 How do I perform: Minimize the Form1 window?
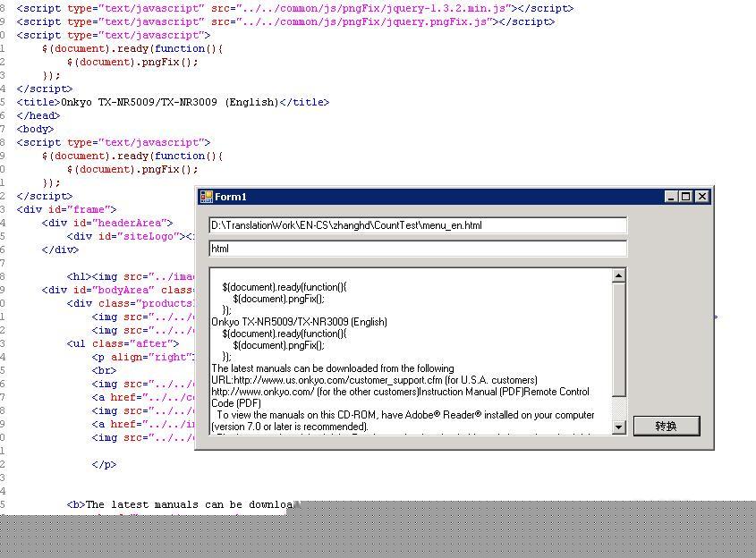click(x=671, y=197)
